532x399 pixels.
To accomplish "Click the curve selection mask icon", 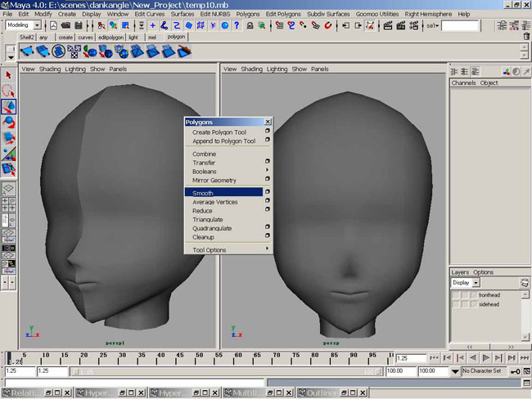I will [x=177, y=25].
